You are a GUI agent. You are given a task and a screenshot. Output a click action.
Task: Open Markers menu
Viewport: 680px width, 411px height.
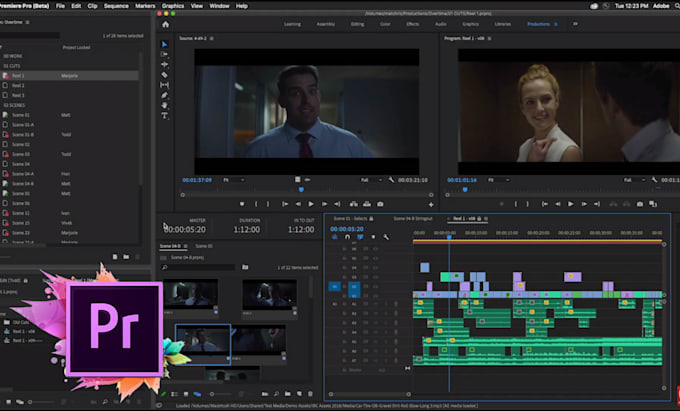[145, 6]
